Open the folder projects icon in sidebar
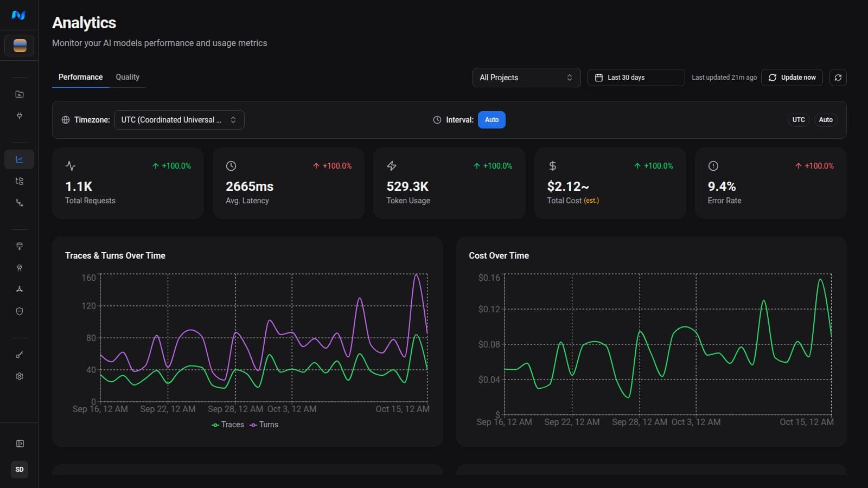The image size is (868, 488). tap(20, 94)
